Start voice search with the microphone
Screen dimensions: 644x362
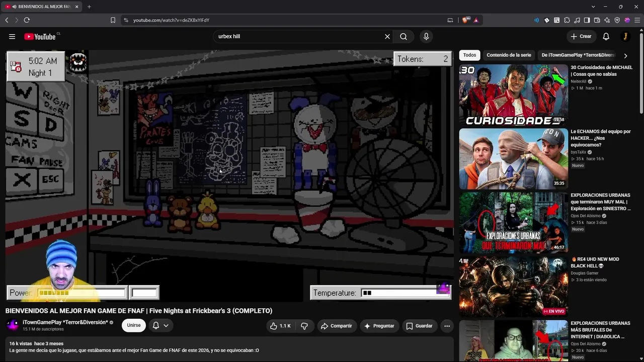[x=426, y=36]
